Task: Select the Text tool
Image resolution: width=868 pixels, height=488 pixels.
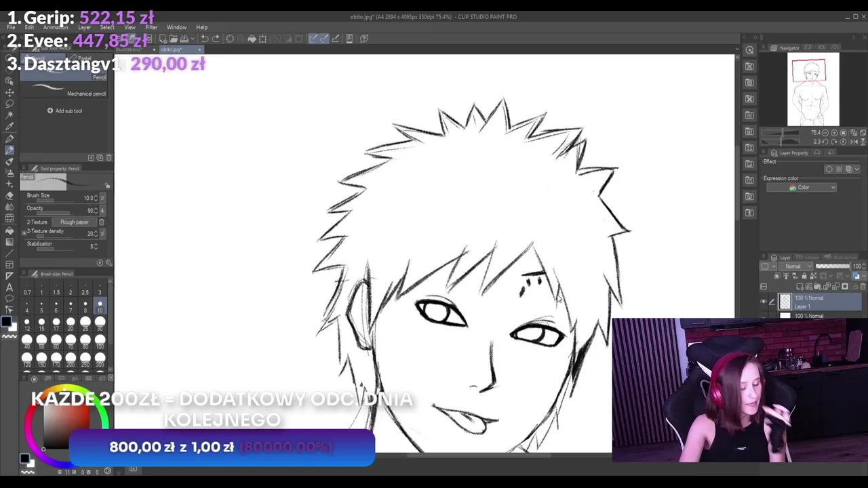Action: coord(9,287)
